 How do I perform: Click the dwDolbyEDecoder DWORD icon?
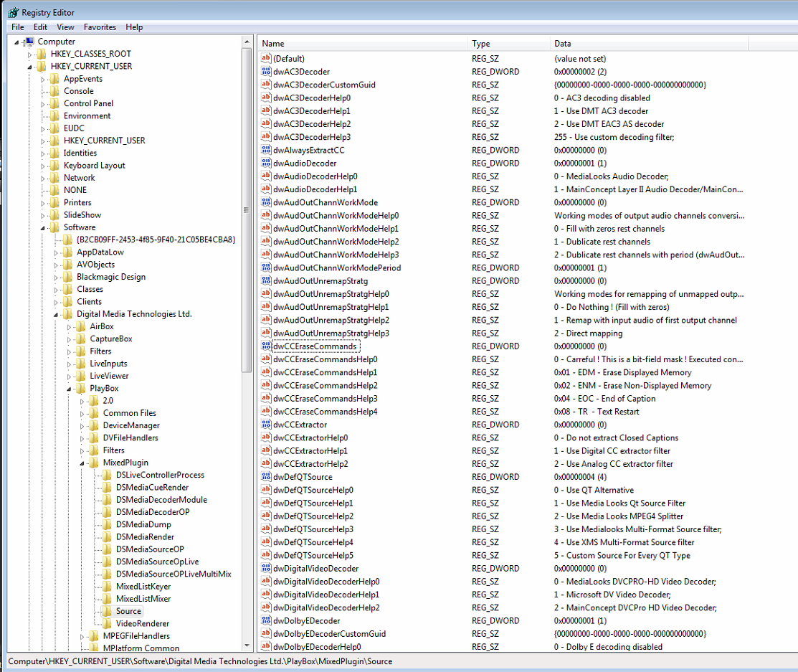(x=266, y=620)
